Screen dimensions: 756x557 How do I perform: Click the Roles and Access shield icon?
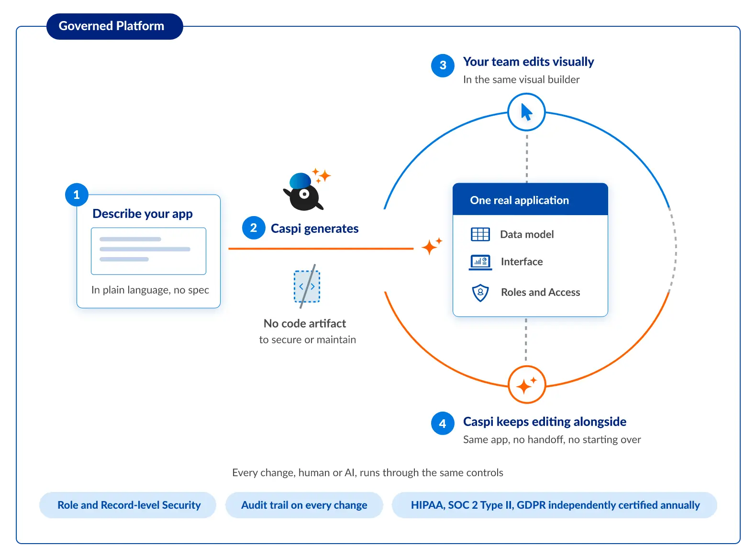pos(480,293)
